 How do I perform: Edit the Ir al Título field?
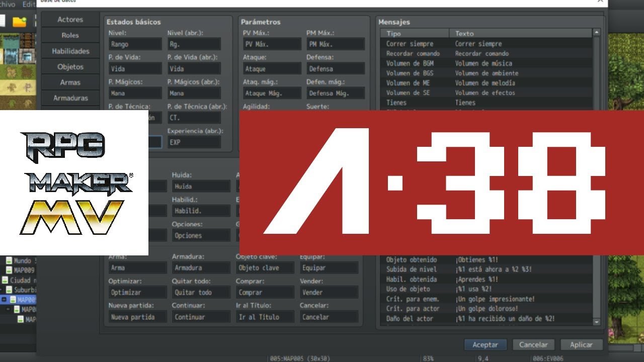(265, 317)
